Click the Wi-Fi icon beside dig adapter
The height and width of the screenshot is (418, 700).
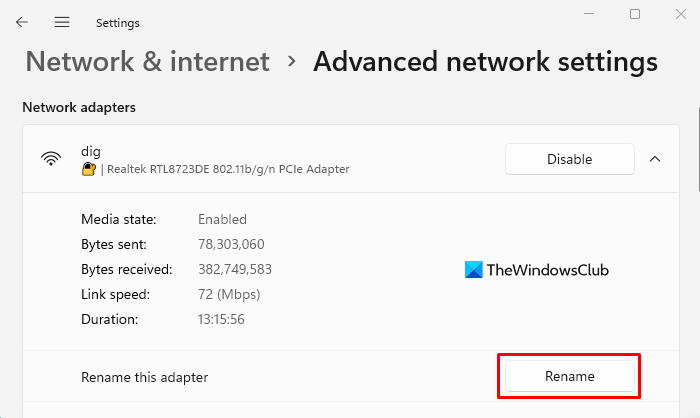(50, 159)
